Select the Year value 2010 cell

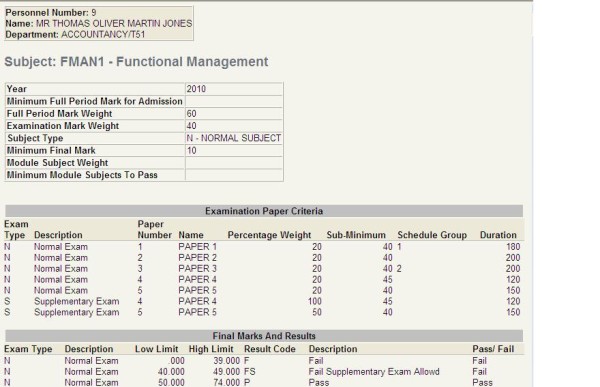[x=234, y=89]
